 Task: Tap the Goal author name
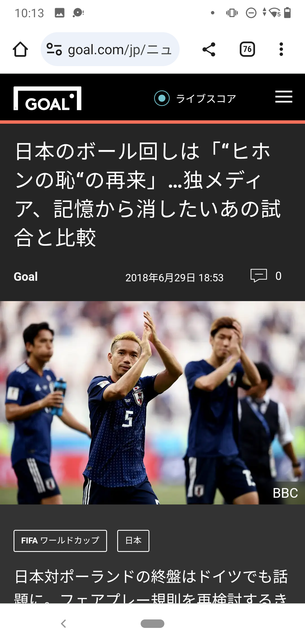[x=26, y=277]
